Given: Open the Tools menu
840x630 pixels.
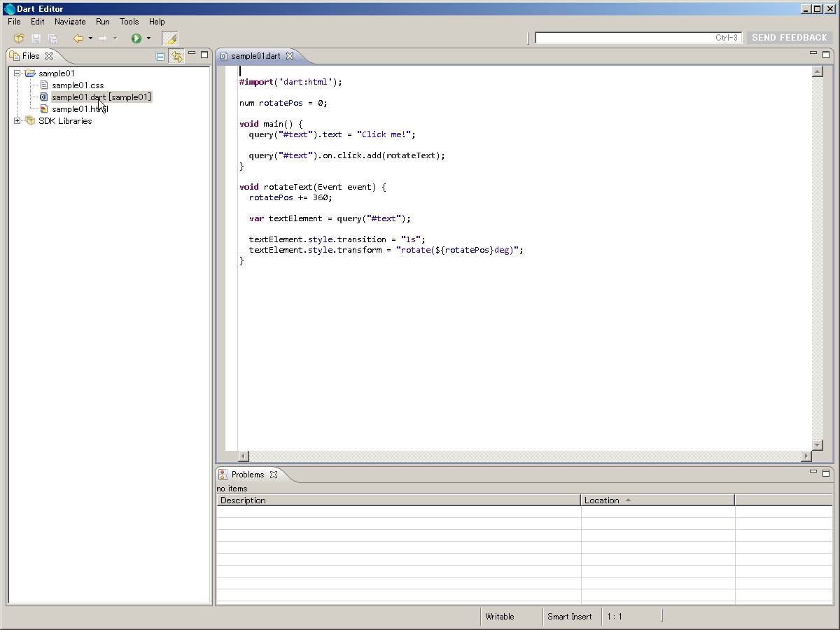Looking at the screenshot, I should click(129, 22).
